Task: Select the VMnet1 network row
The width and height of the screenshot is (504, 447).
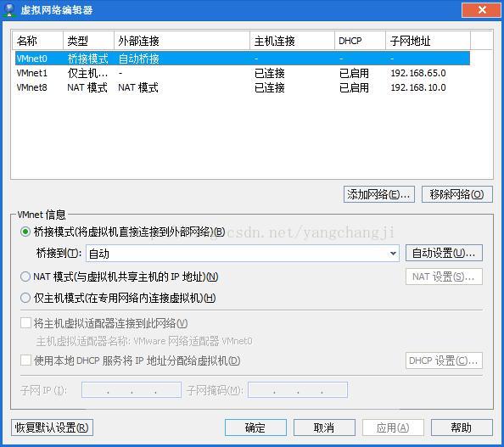Action: [243, 73]
